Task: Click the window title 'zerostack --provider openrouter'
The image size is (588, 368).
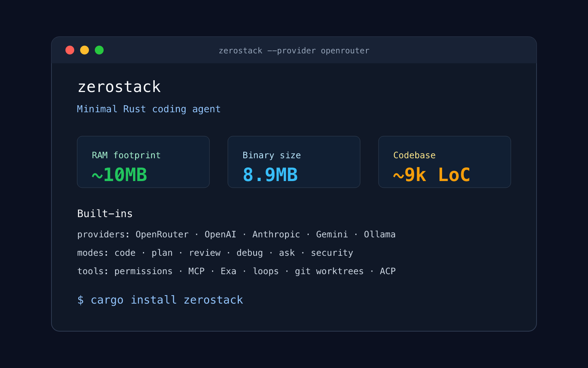Action: tap(294, 51)
